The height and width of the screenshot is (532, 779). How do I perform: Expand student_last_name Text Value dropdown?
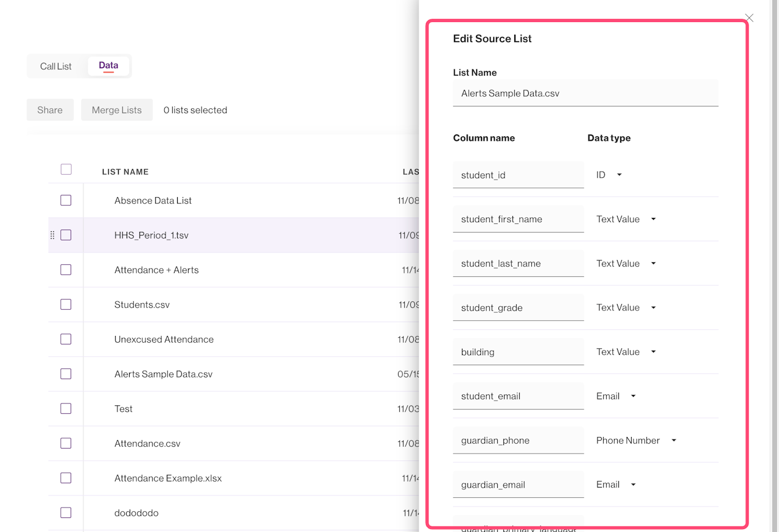(x=626, y=264)
